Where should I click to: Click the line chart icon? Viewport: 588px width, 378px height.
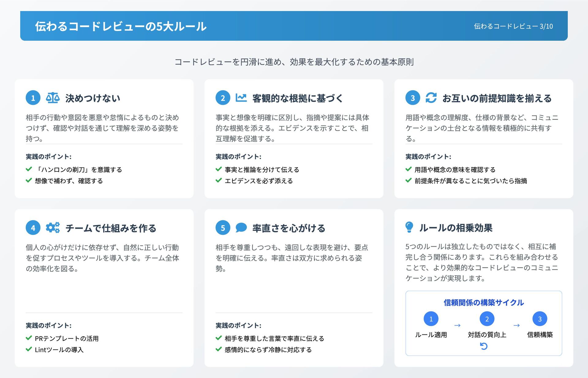click(x=241, y=98)
